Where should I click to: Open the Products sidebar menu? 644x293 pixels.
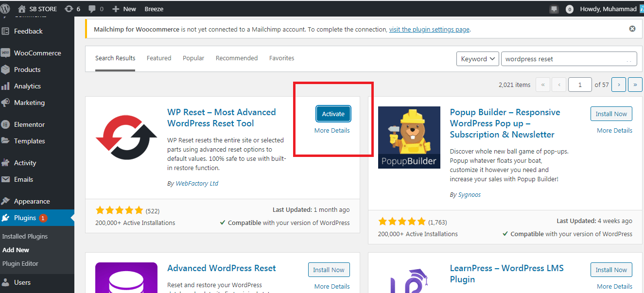click(37, 69)
